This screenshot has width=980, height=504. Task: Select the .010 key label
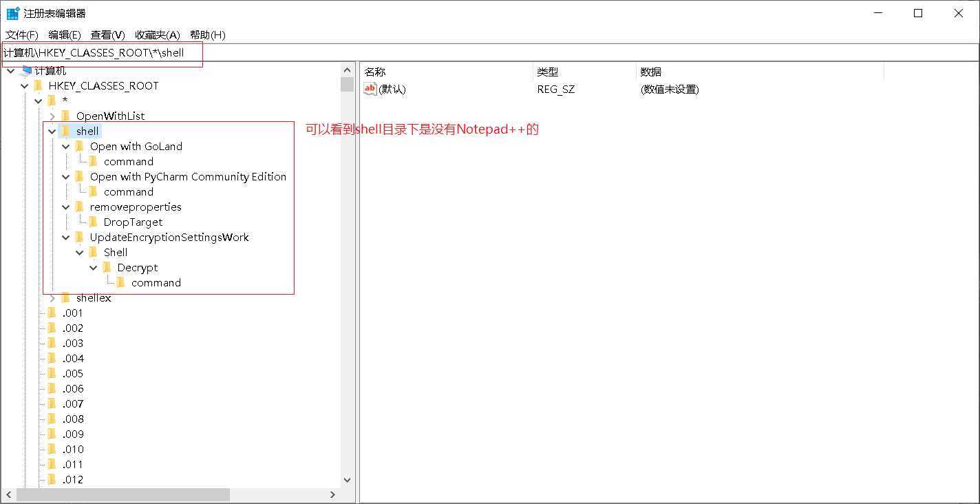coord(73,449)
